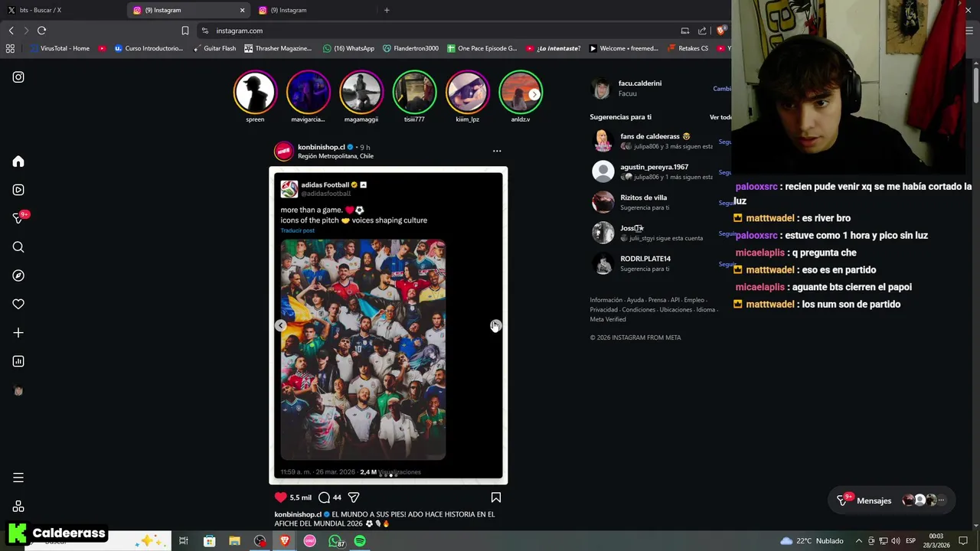Screen dimensions: 980x551
Task: Bookmark this page in address bar
Action: (x=185, y=31)
